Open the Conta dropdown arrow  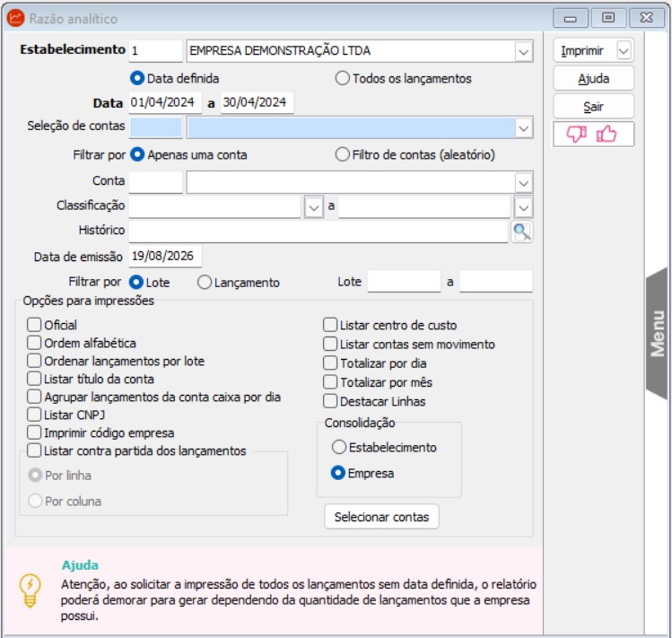pos(523,183)
